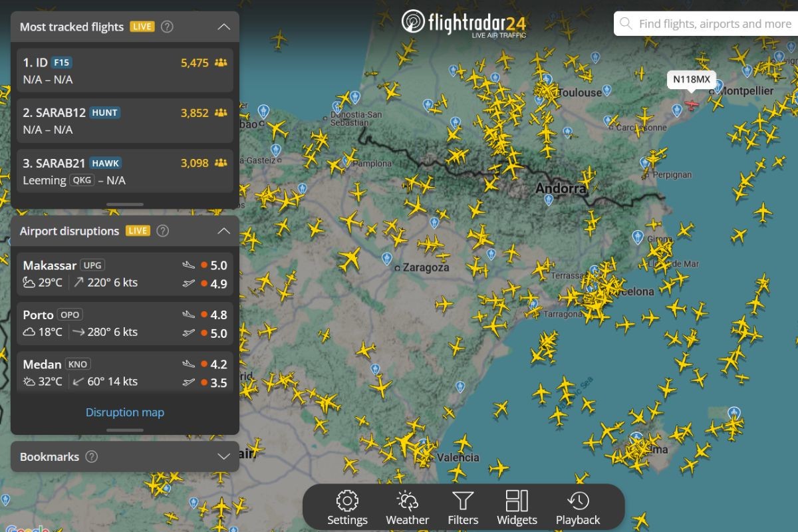This screenshot has height=532, width=798.
Task: Collapse the Airport disruptions panel
Action: [x=224, y=231]
